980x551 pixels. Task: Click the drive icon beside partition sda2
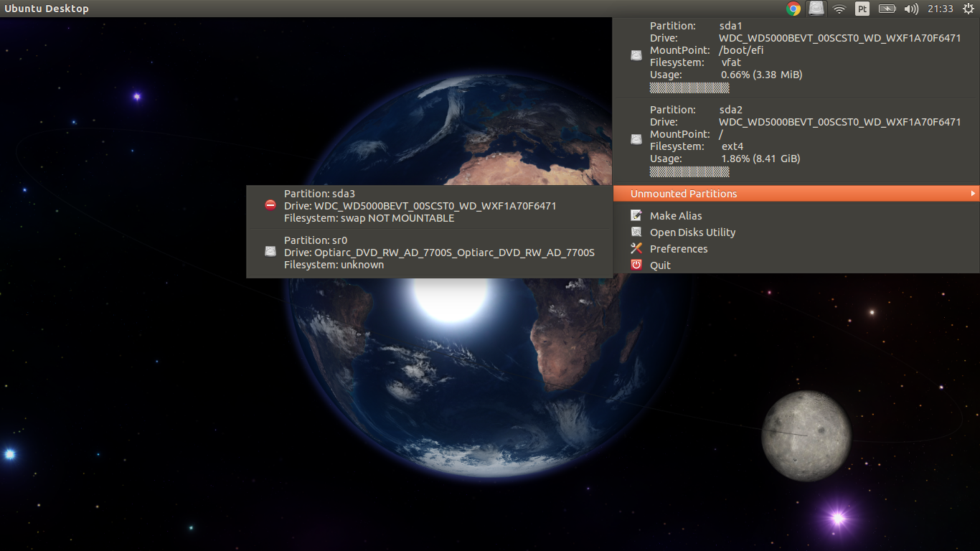click(636, 139)
